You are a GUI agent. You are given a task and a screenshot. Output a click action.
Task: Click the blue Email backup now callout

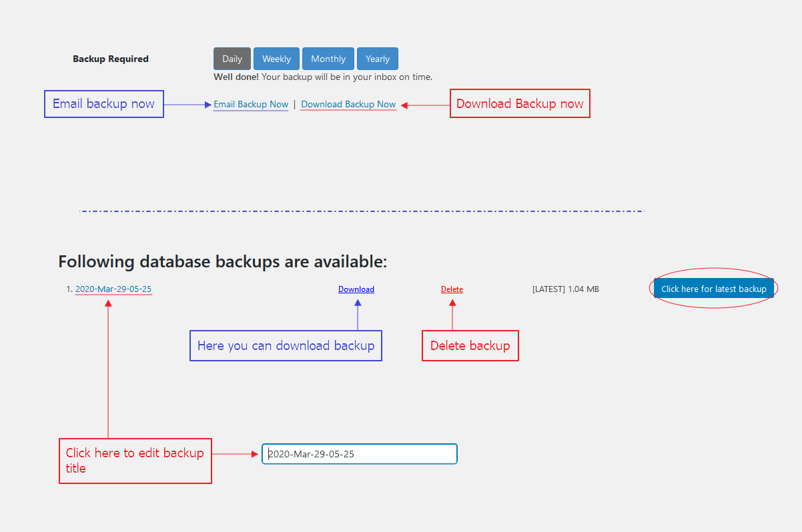point(104,104)
